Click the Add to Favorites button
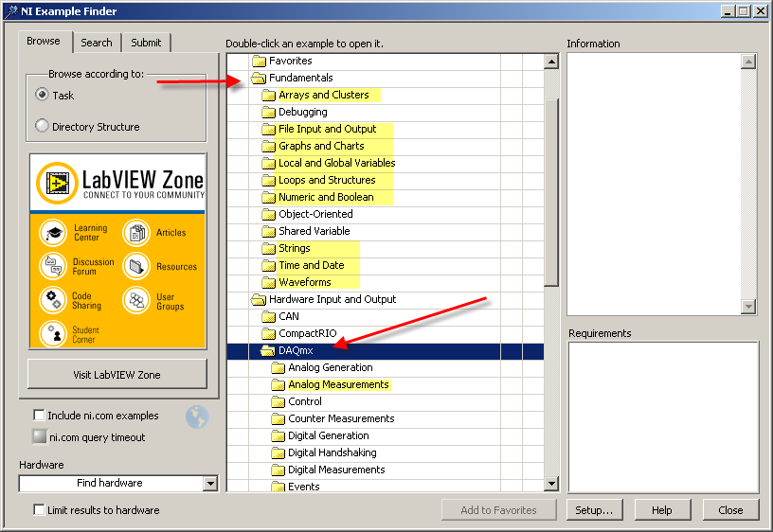 499,510
